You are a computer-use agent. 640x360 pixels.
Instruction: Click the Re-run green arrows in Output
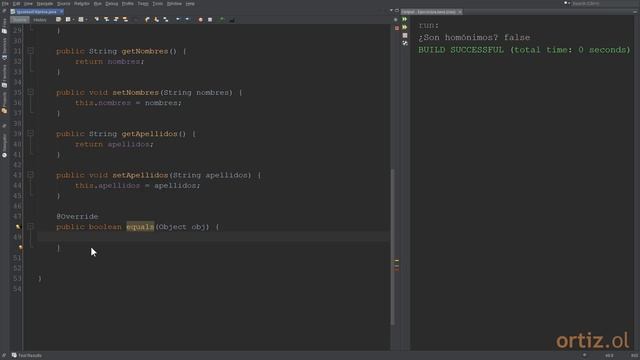[405, 19]
